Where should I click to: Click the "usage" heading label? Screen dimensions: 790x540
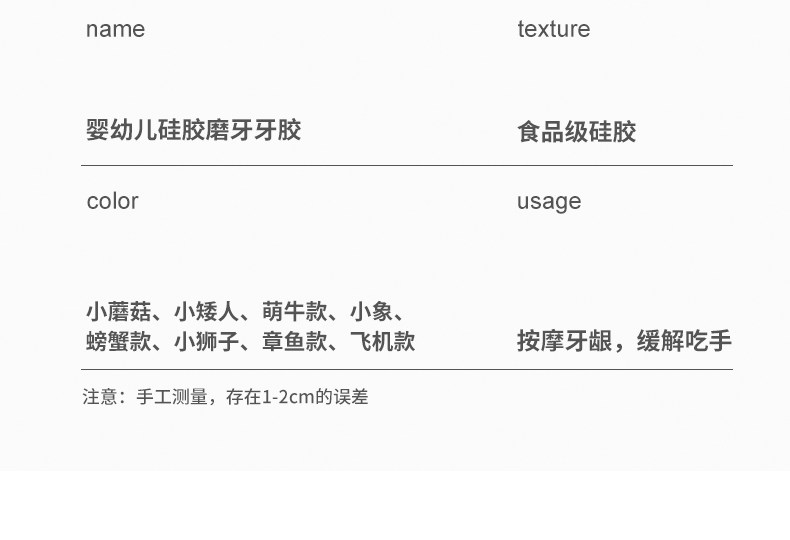coord(548,202)
